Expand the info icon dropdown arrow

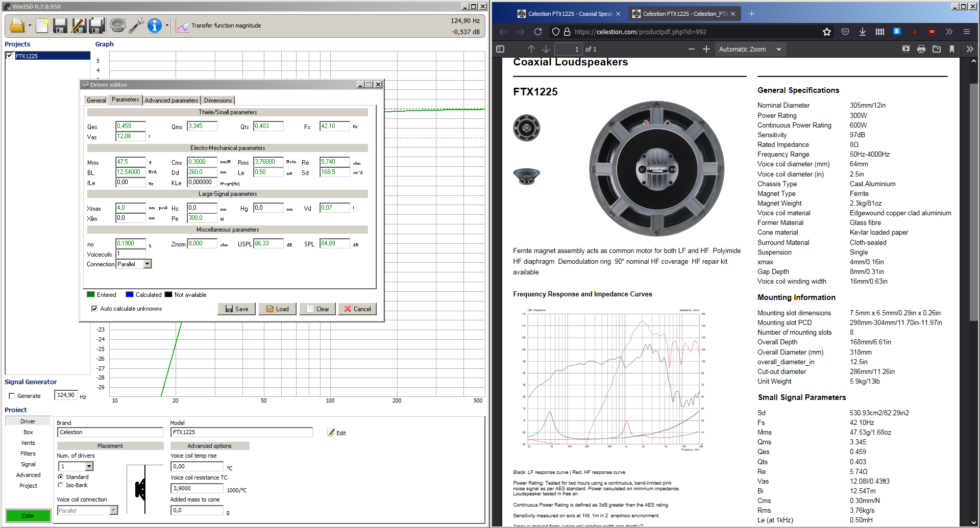167,26
